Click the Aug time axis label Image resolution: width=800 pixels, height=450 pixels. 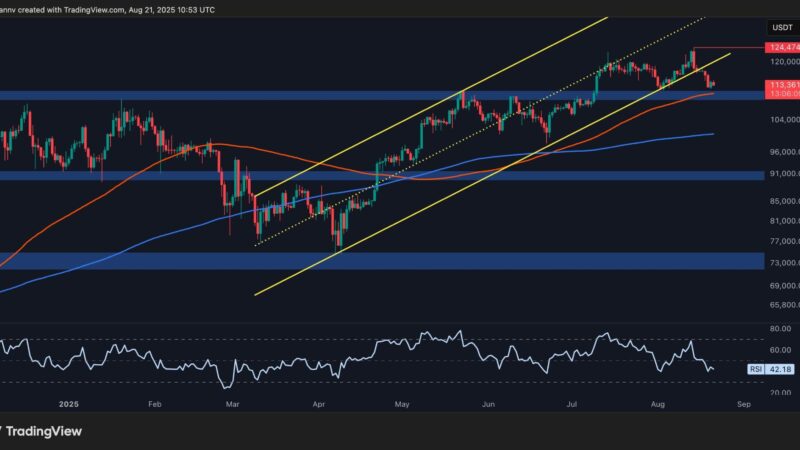(658, 404)
